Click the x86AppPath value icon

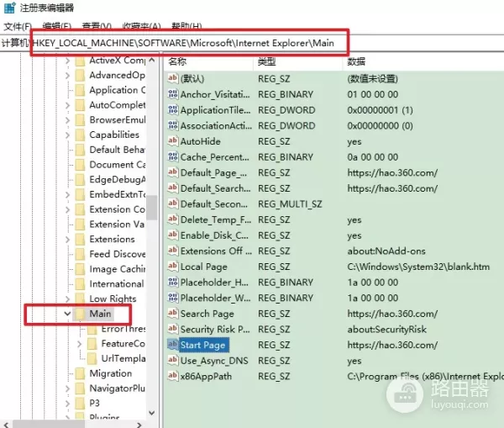click(173, 376)
